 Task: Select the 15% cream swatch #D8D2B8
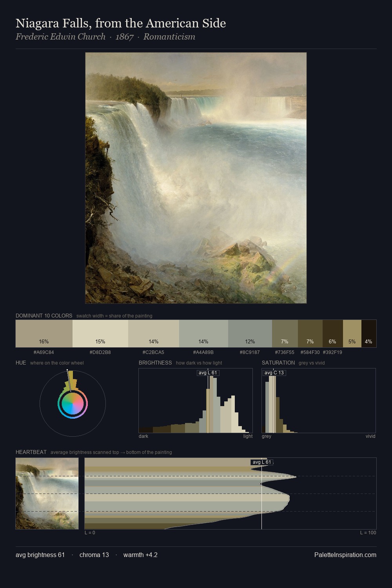100,334
